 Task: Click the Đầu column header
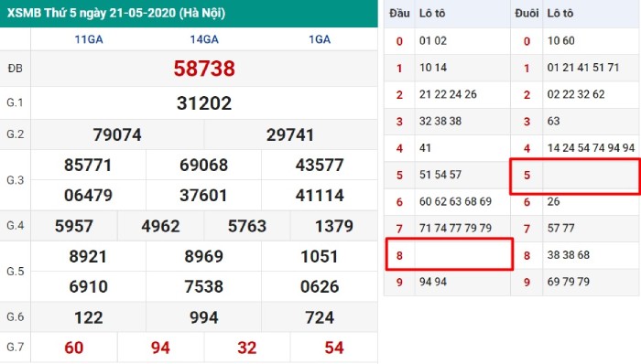click(x=399, y=14)
